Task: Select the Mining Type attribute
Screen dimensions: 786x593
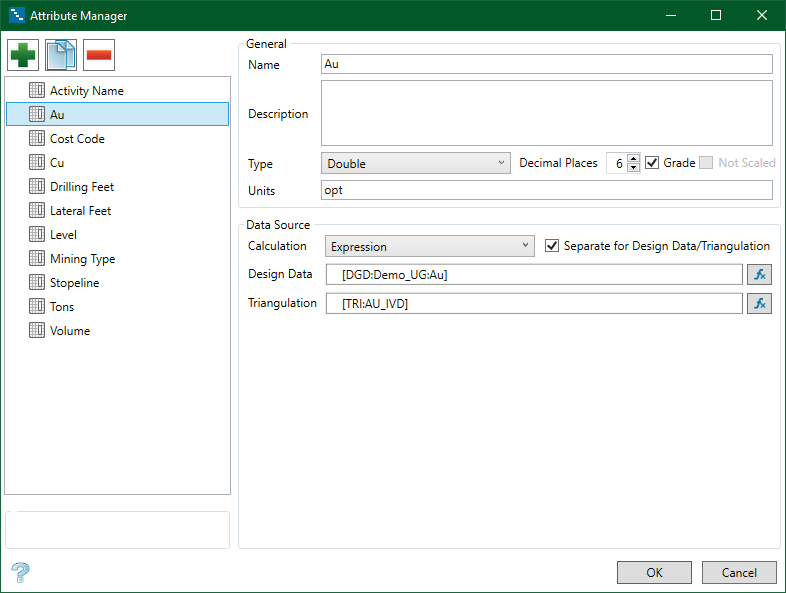Action: pyautogui.click(x=82, y=259)
